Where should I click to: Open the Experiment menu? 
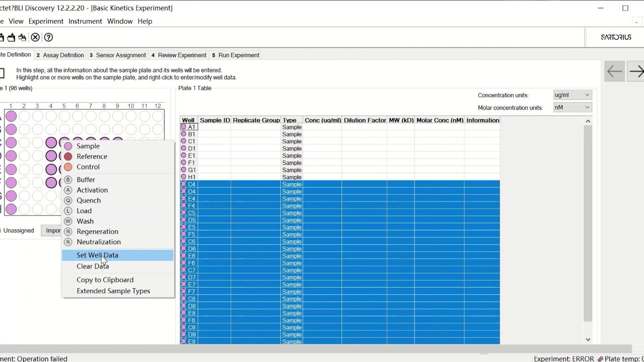click(46, 21)
